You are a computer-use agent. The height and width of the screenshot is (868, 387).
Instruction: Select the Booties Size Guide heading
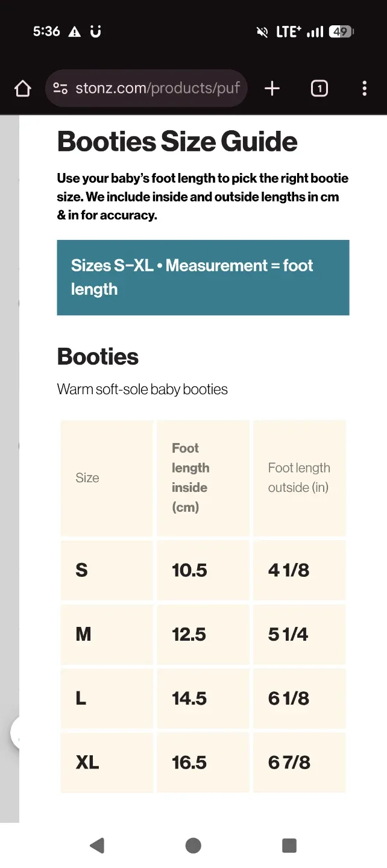[x=177, y=141]
